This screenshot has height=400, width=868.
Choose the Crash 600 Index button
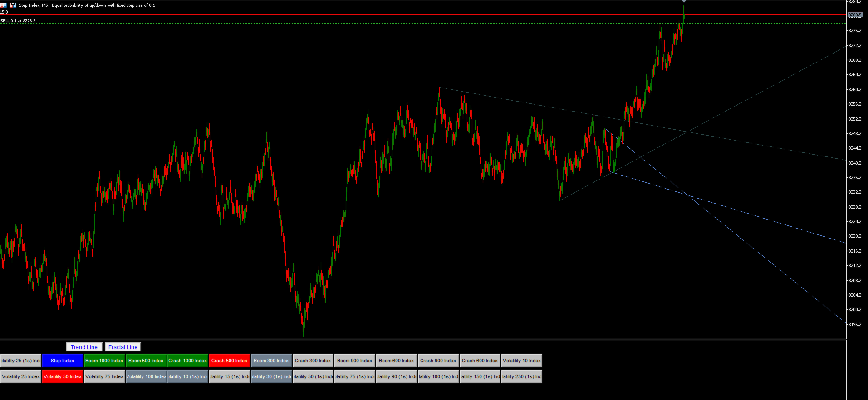pyautogui.click(x=480, y=361)
